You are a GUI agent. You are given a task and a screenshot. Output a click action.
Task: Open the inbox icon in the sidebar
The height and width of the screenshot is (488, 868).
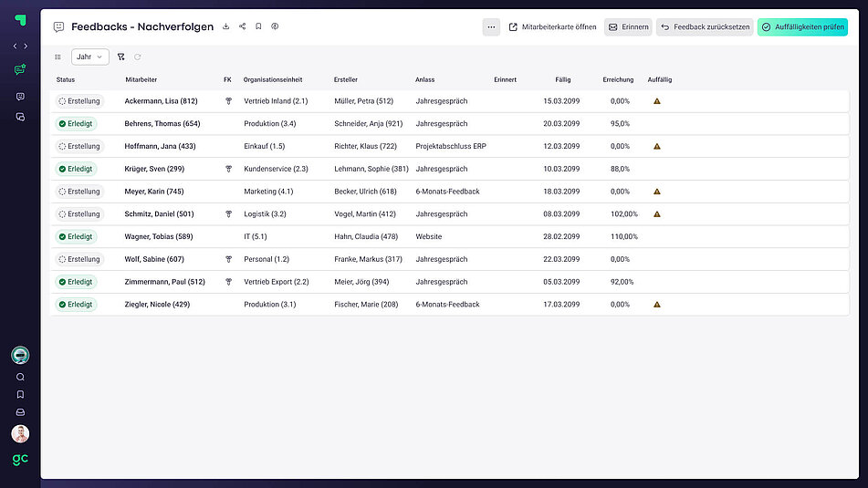click(20, 411)
